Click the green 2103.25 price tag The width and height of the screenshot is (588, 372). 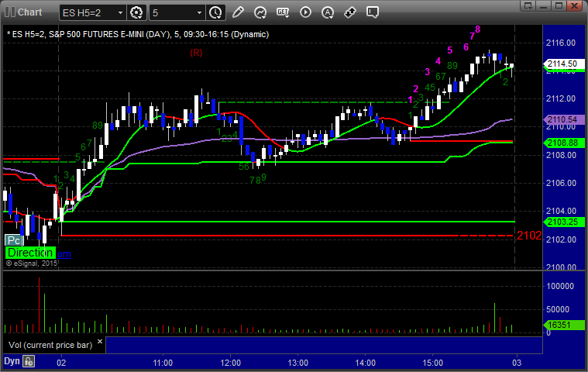click(x=564, y=222)
